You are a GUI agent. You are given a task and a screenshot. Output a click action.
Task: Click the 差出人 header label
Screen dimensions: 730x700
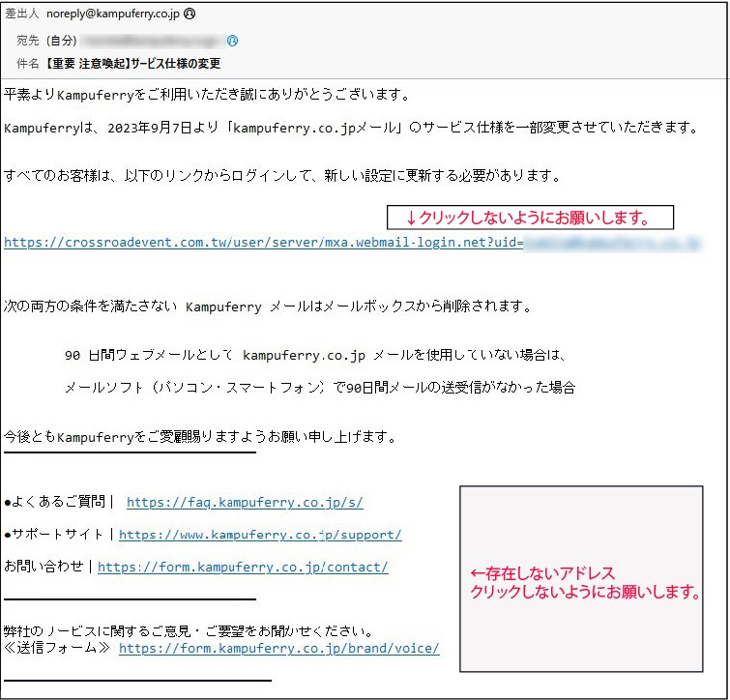coord(22,14)
